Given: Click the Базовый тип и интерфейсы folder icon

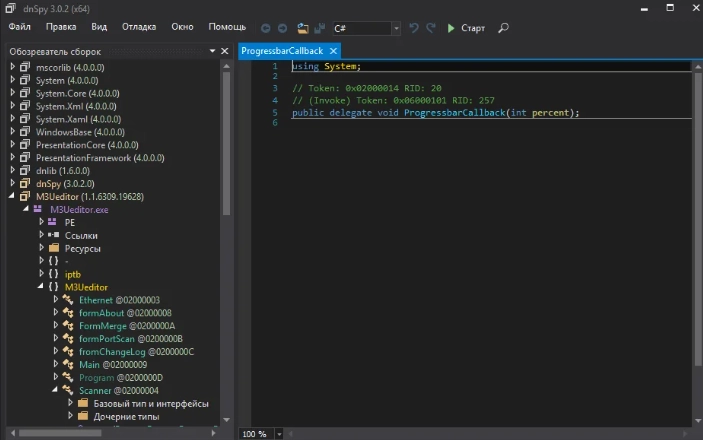Looking at the screenshot, I should pyautogui.click(x=83, y=403).
